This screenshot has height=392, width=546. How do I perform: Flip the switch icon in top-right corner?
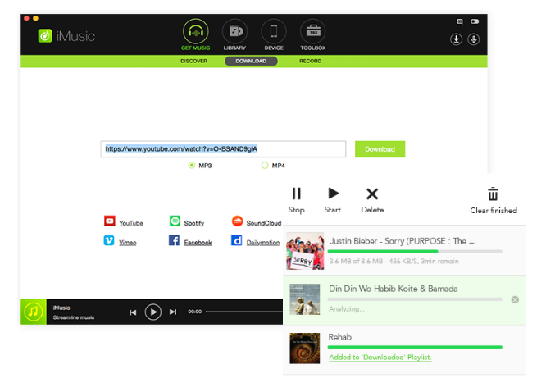(x=475, y=21)
